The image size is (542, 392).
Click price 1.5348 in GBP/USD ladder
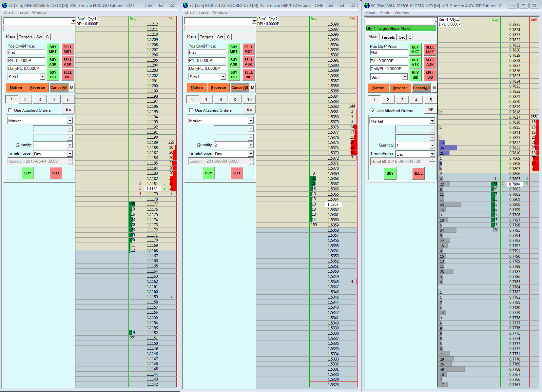(333, 282)
